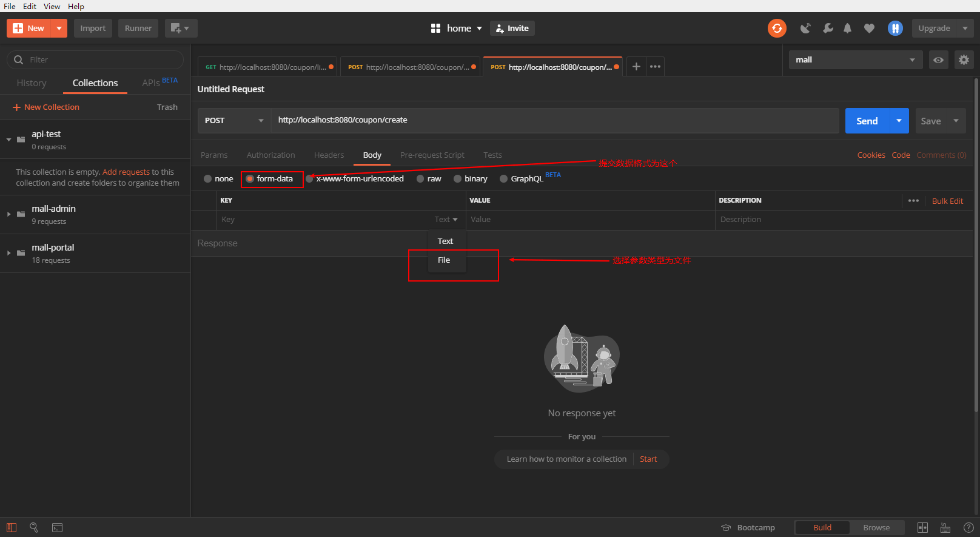Click the Bulk Edit link

[x=947, y=201]
